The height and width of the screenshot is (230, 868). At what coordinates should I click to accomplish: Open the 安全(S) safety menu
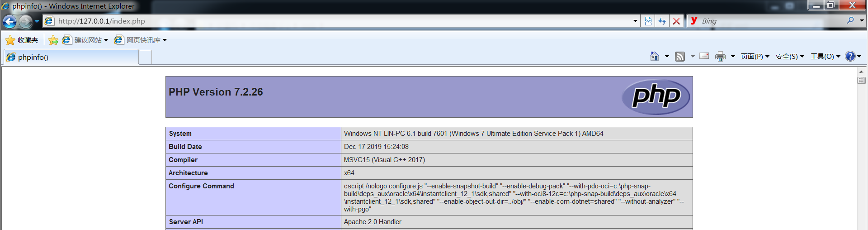[x=790, y=57]
